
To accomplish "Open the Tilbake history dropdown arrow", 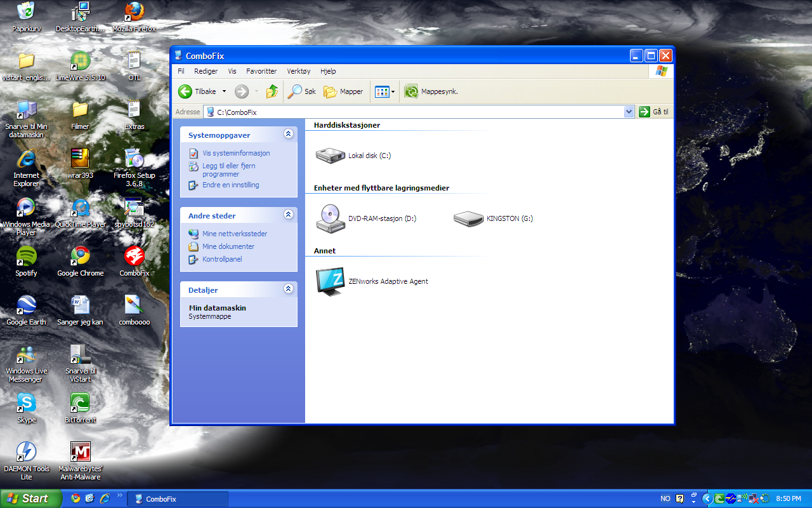I will (224, 91).
